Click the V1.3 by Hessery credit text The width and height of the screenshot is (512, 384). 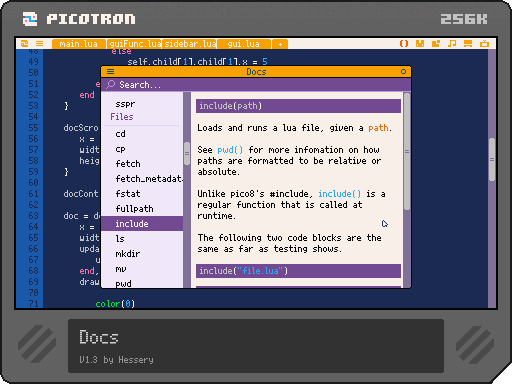[x=116, y=360]
